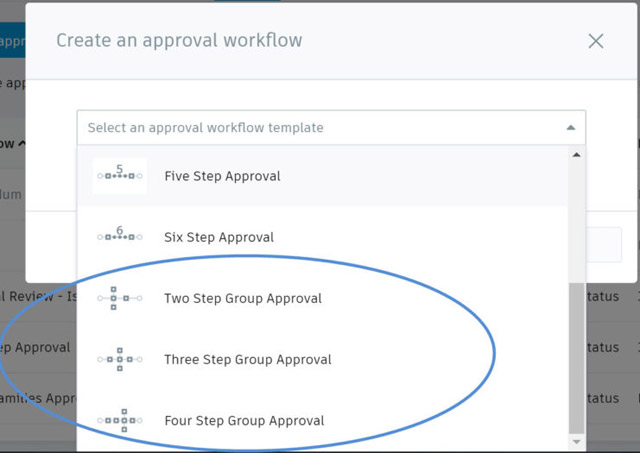Click the template list scrollbar thumb
Image resolution: width=640 pixels, height=453 pixels.
576,358
